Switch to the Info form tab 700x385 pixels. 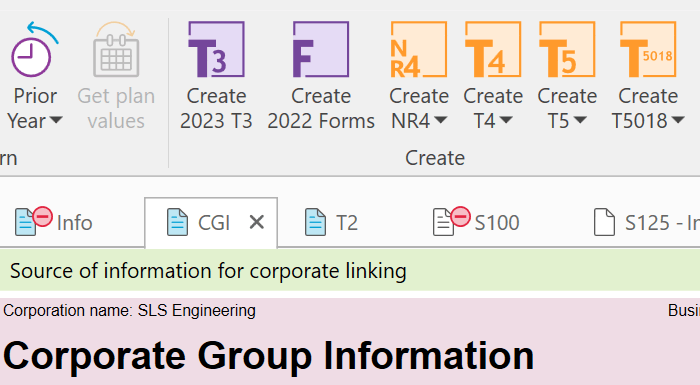click(x=54, y=222)
